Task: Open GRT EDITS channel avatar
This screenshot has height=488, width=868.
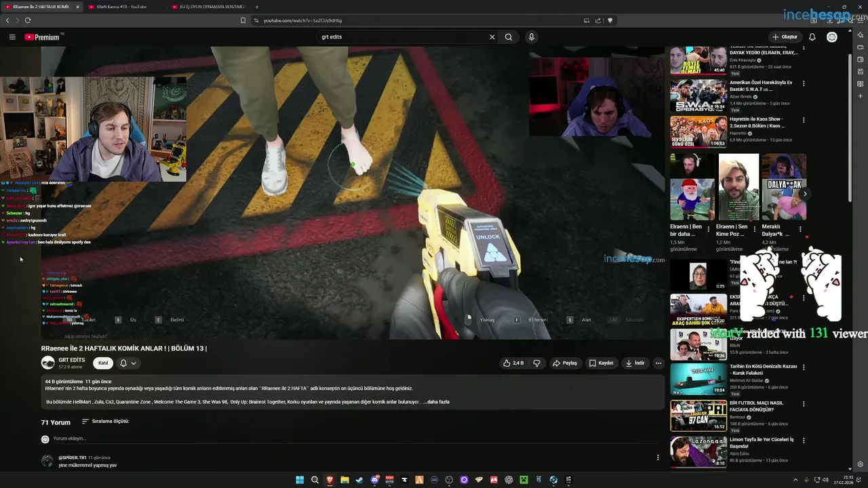Action: (x=47, y=363)
